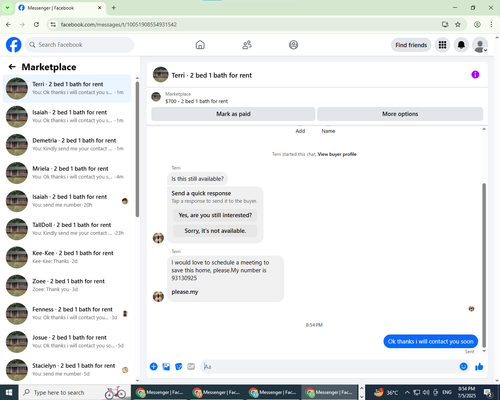500x400 pixels.
Task: Open the View buyer profile link
Action: (x=337, y=154)
